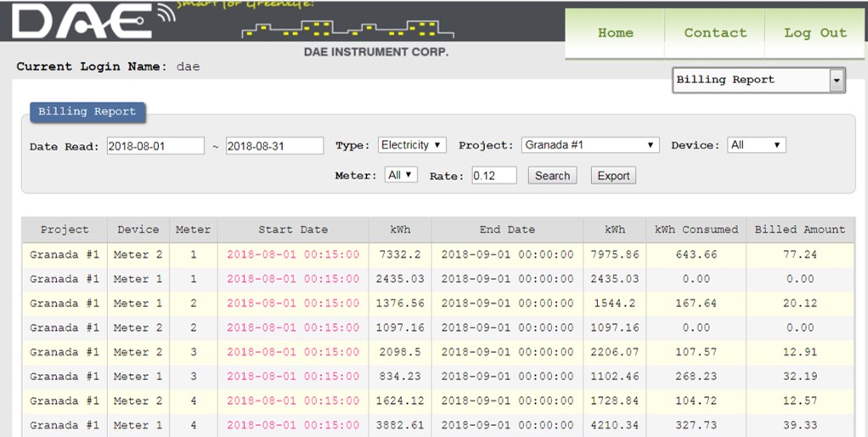Click the billed amount 77.24
Image resolution: width=868 pixels, height=437 pixels.
(x=800, y=255)
